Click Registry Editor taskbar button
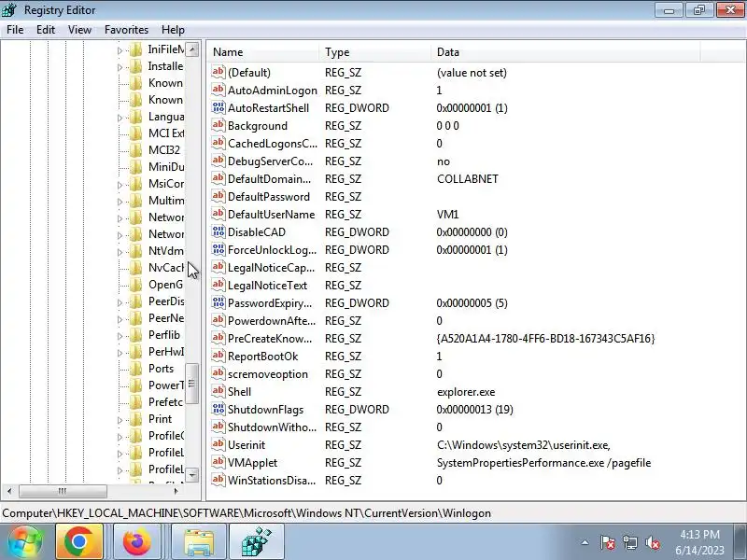 click(x=257, y=542)
